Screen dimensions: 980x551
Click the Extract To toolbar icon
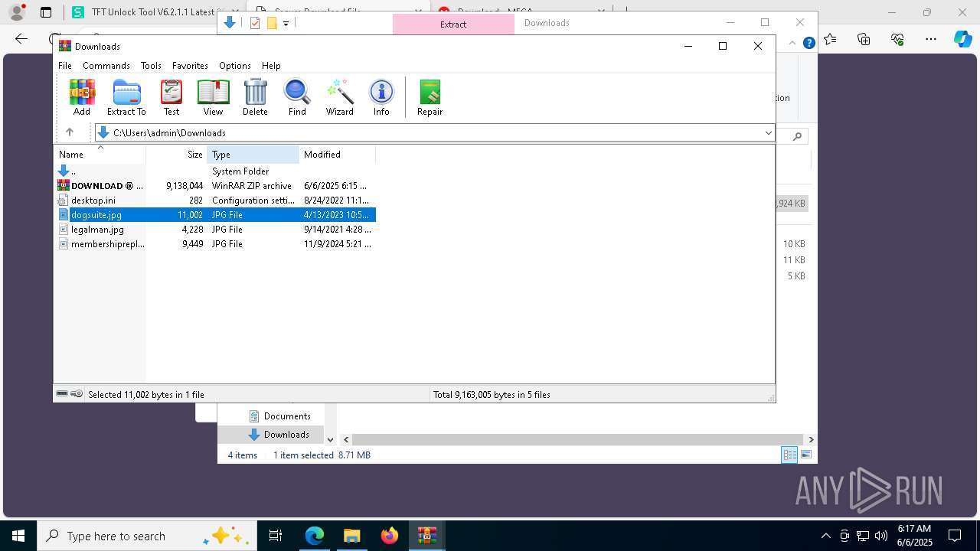[126, 97]
